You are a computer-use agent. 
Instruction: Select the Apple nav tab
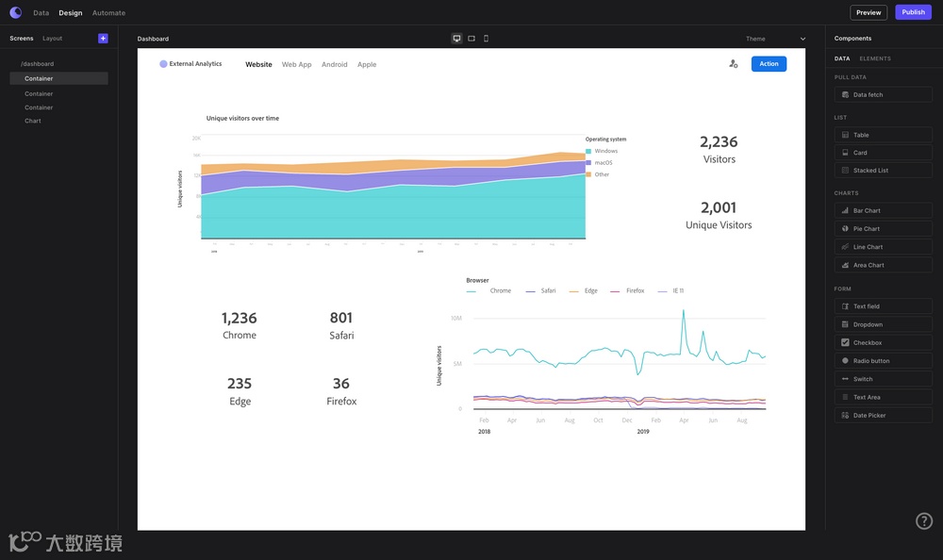(367, 64)
